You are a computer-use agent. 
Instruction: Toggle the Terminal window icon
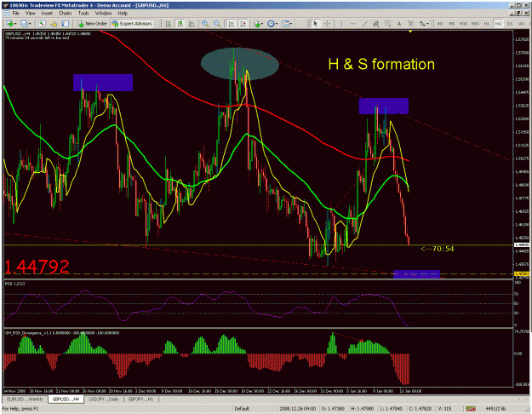coord(66,24)
